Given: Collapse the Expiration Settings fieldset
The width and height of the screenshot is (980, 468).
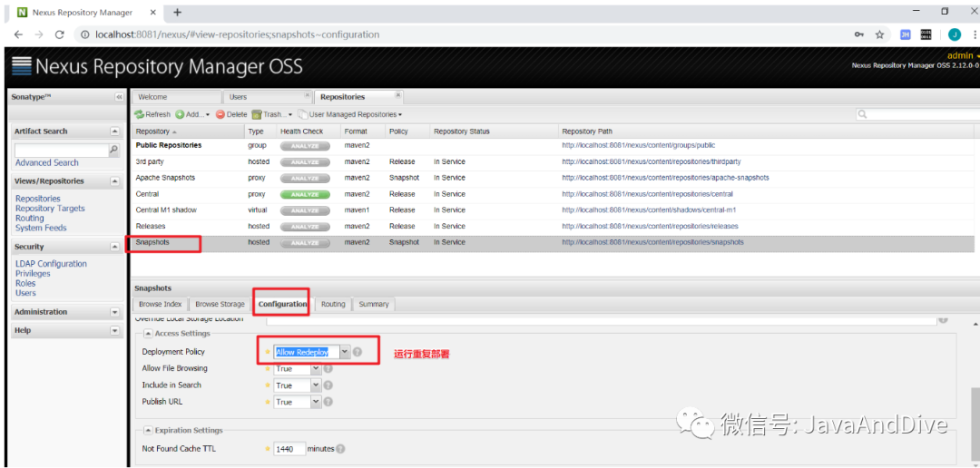Looking at the screenshot, I should click(x=149, y=431).
